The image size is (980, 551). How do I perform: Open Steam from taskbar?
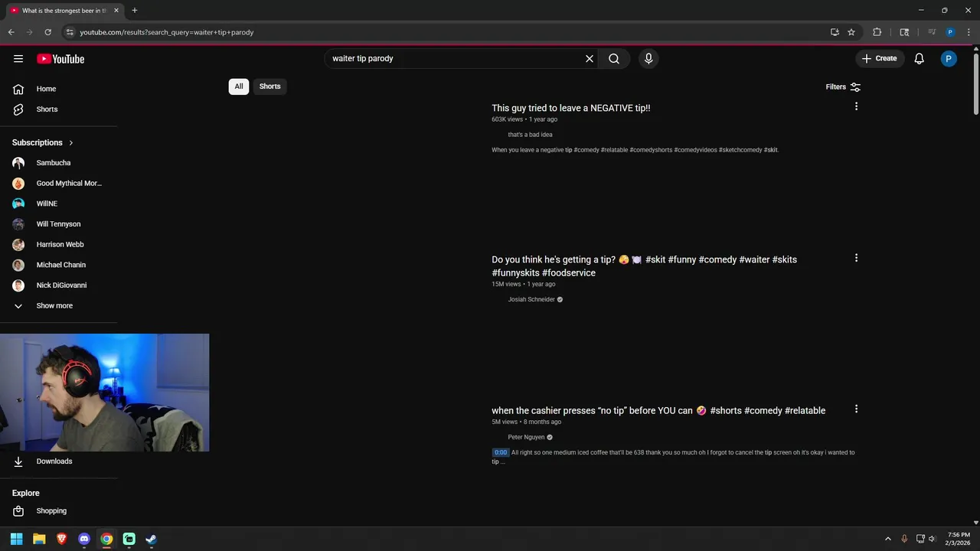(x=152, y=539)
